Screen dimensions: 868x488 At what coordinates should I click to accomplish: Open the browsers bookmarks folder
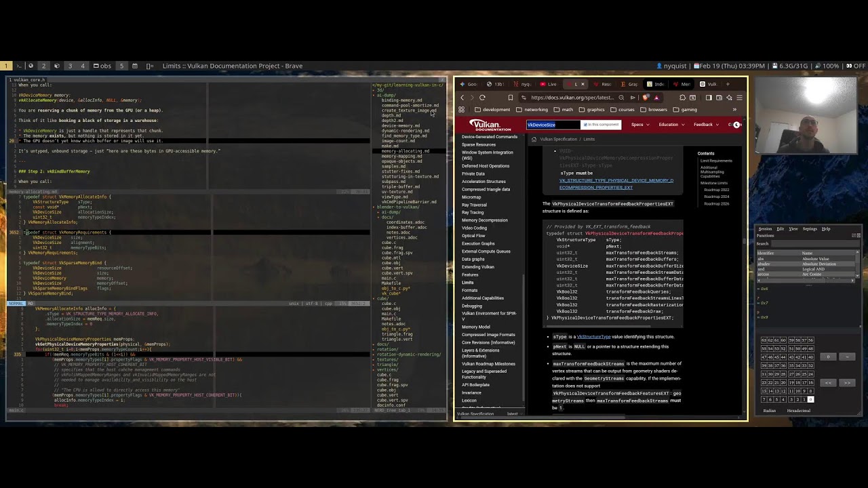coord(654,110)
